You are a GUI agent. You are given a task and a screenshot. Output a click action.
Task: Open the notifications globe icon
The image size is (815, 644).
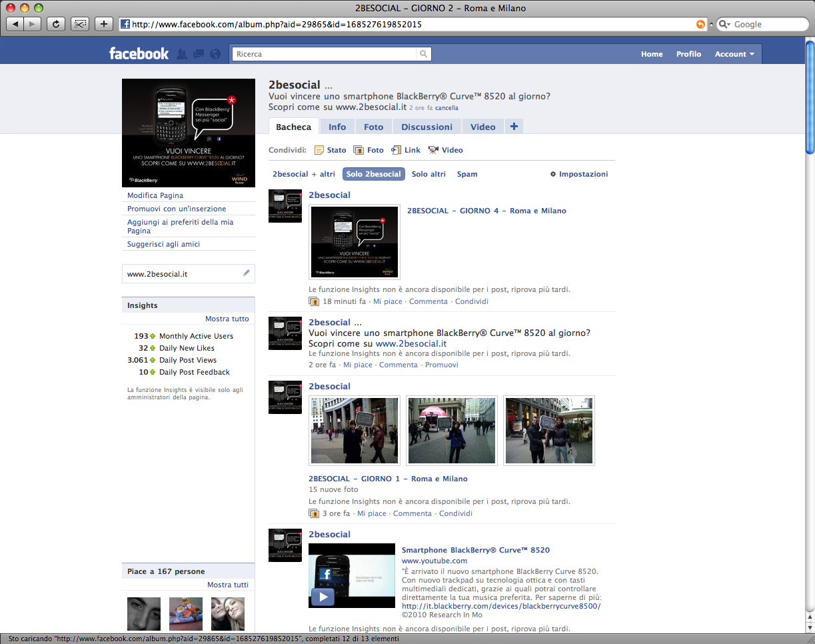pos(215,54)
